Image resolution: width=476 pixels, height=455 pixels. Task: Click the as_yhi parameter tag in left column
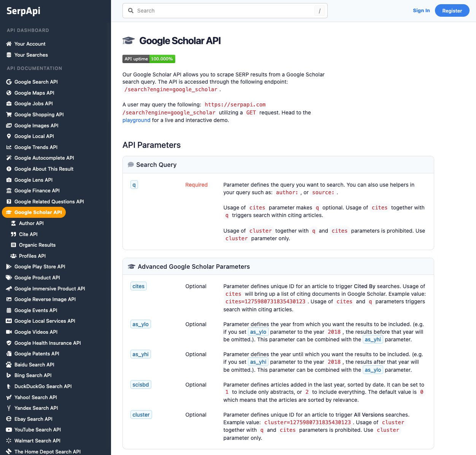[x=140, y=354]
